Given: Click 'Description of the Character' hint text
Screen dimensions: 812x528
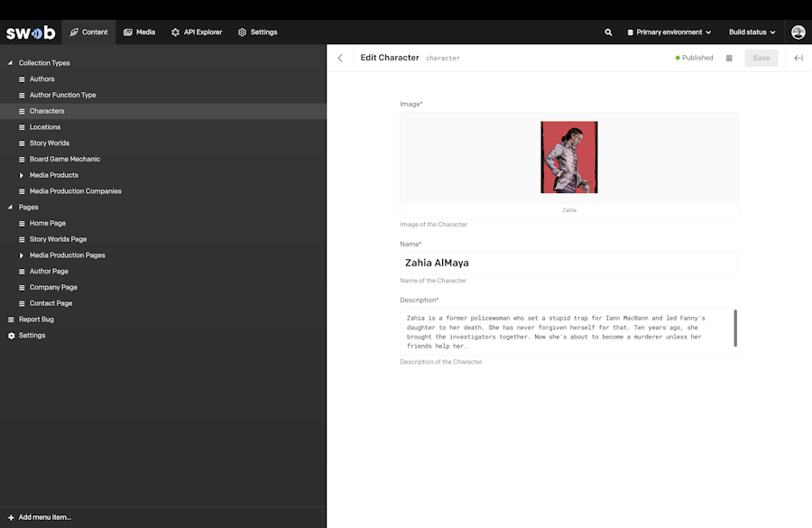Looking at the screenshot, I should pyautogui.click(x=440, y=362).
